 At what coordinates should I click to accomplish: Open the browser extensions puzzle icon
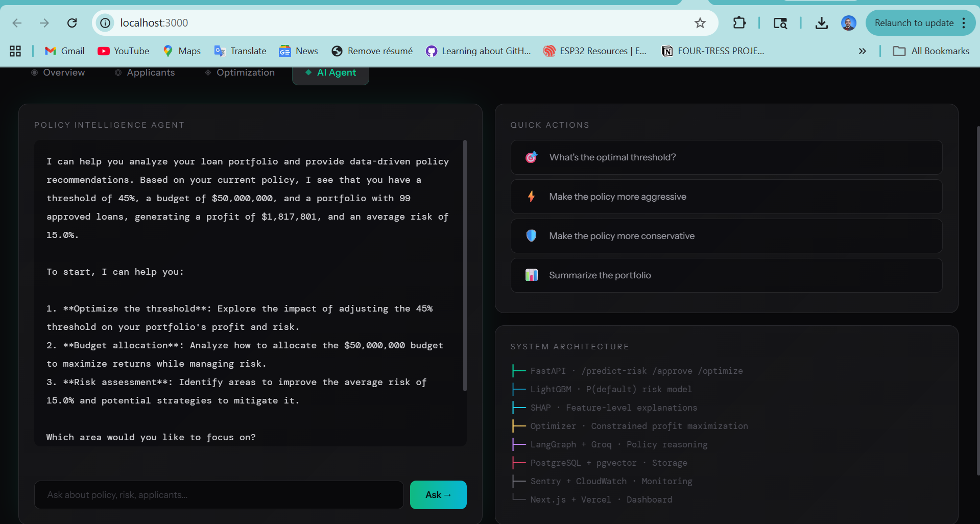739,23
